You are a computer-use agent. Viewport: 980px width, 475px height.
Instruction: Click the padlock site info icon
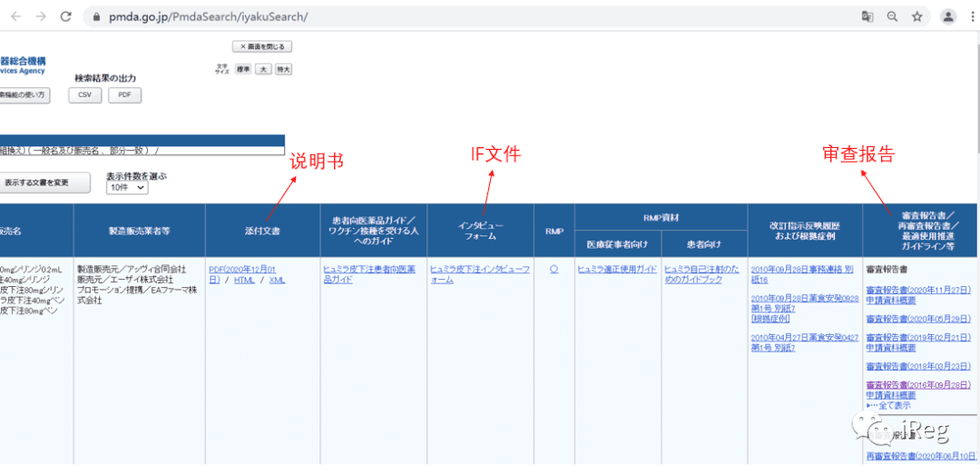pyautogui.click(x=96, y=17)
